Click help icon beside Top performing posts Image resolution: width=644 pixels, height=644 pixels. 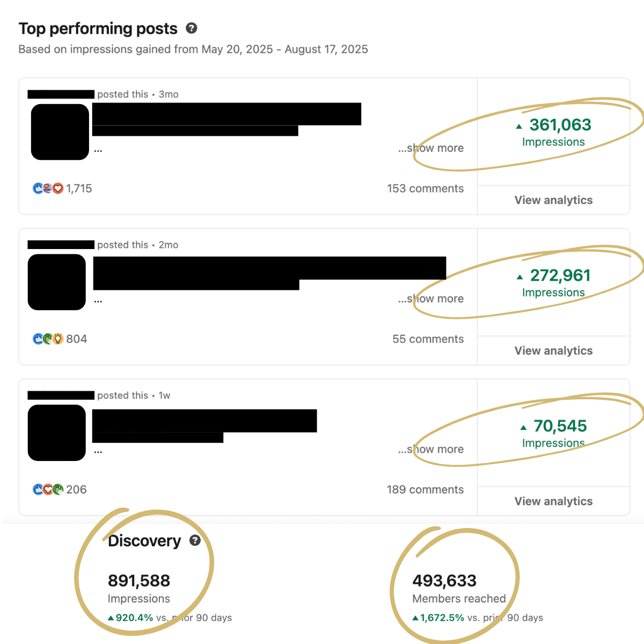pos(191,28)
